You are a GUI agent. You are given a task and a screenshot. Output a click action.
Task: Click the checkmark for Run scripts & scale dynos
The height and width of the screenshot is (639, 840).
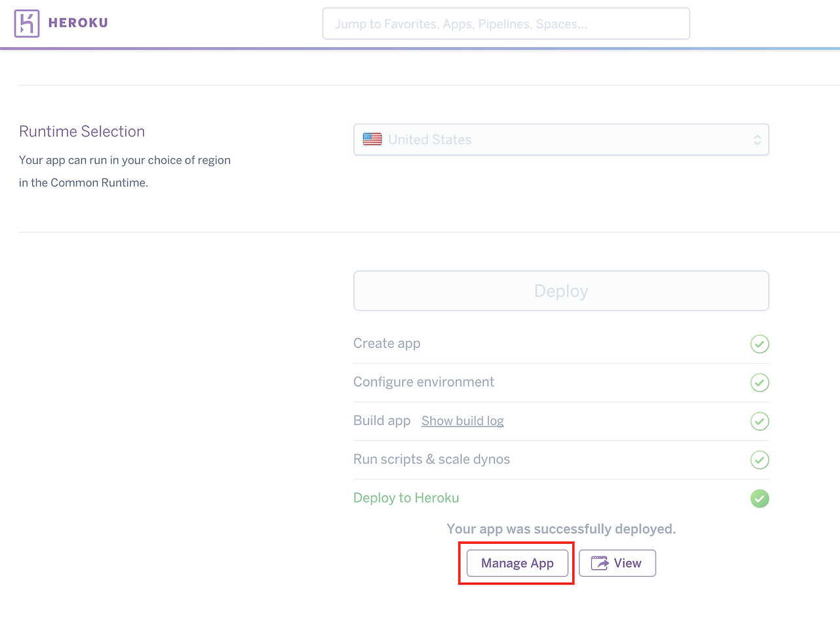pos(759,460)
